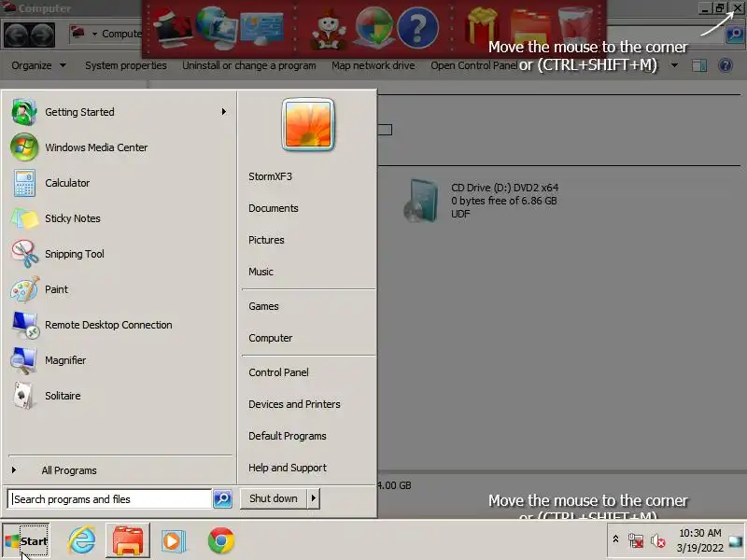Click Map network drive

click(373, 65)
